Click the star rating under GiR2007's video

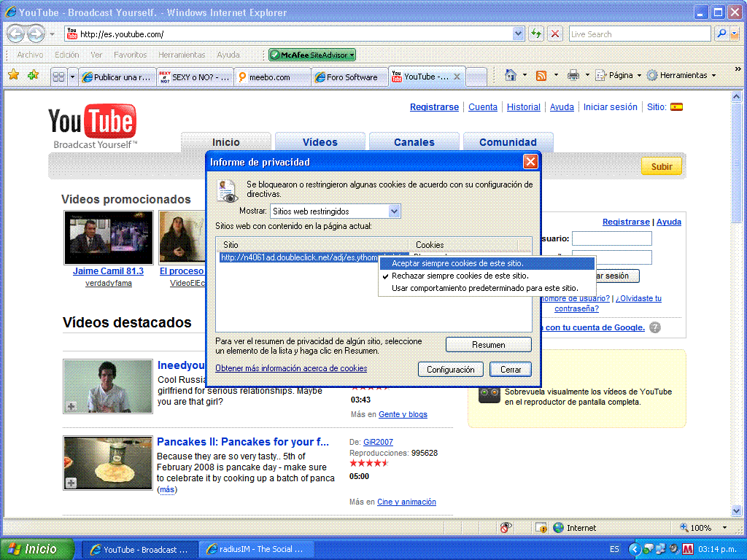pos(368,463)
